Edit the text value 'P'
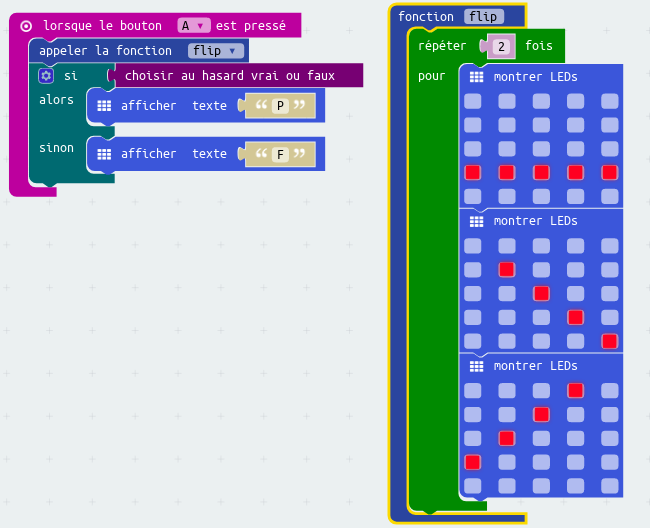Image resolution: width=650 pixels, height=528 pixels. click(280, 106)
